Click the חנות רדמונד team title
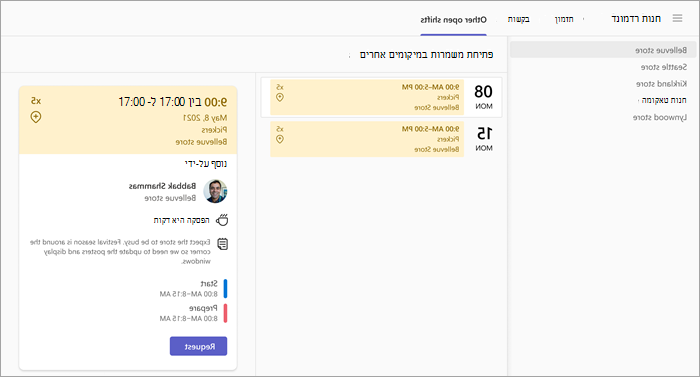 pyautogui.click(x=636, y=19)
